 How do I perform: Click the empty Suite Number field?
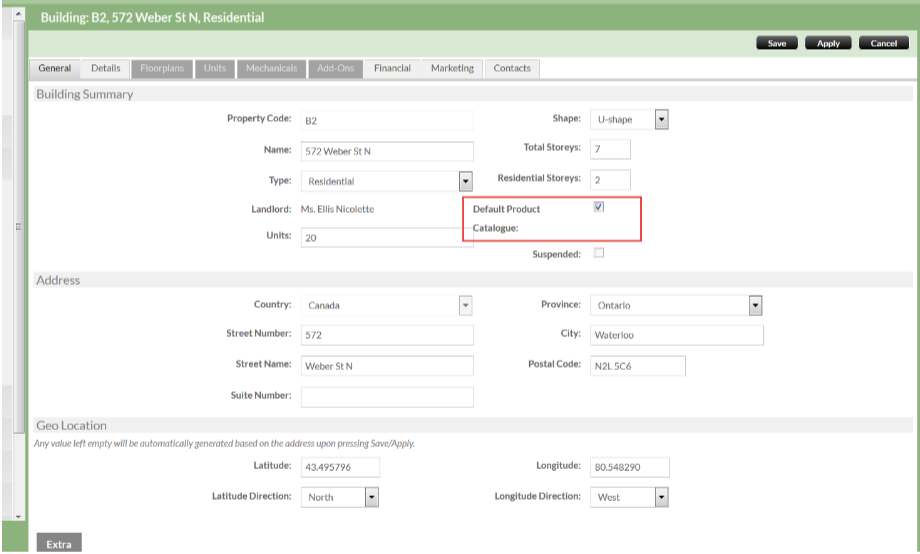(x=386, y=397)
